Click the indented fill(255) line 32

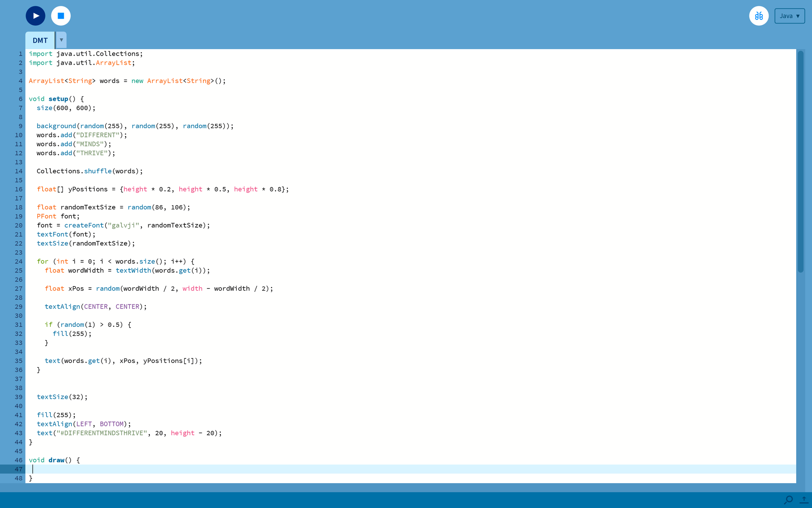(72, 334)
